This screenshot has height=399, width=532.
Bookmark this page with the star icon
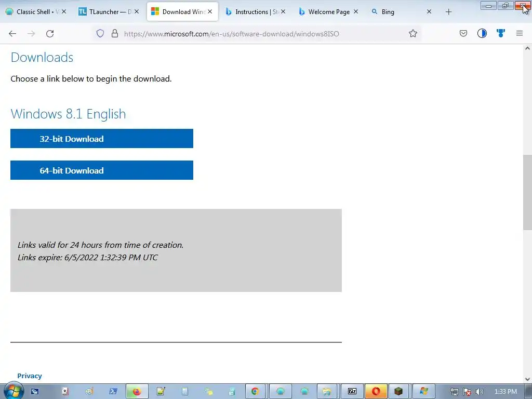click(413, 33)
